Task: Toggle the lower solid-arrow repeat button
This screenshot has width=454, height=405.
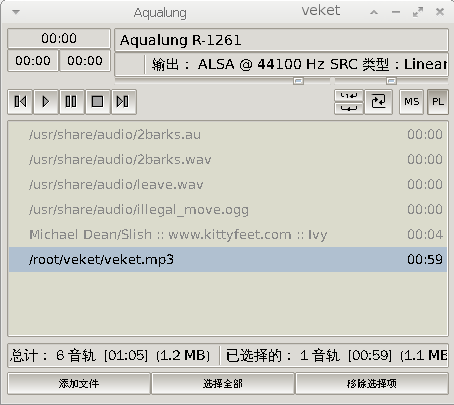Action: pos(349,108)
